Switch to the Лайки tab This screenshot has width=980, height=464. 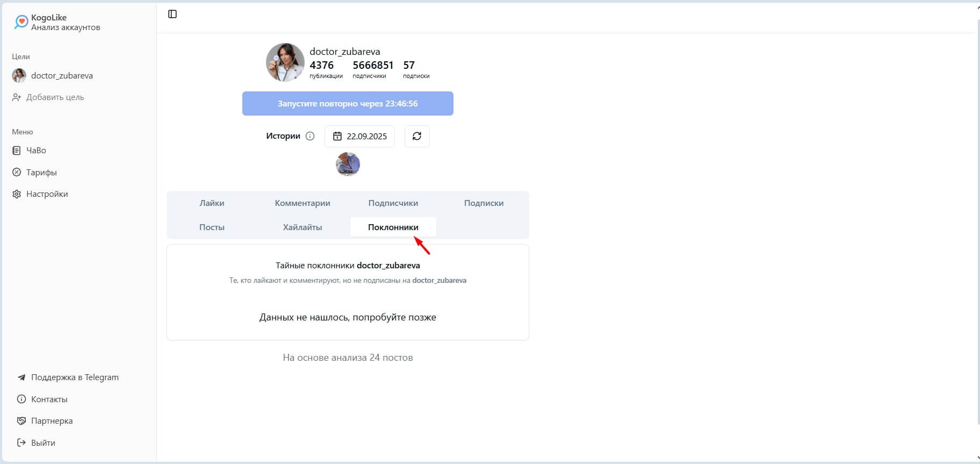pyautogui.click(x=212, y=203)
